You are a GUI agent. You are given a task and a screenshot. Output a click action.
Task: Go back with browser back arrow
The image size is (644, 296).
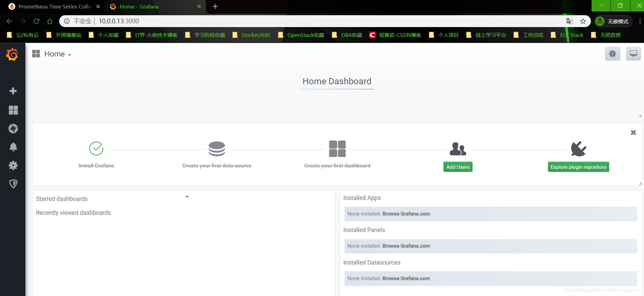coord(9,21)
